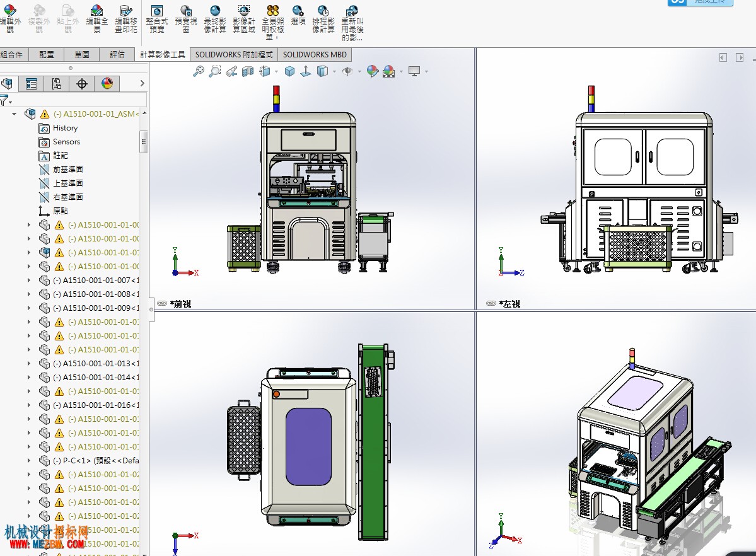This screenshot has width=756, height=556.
Task: Select the Sensors folder in tree
Action: (59, 142)
